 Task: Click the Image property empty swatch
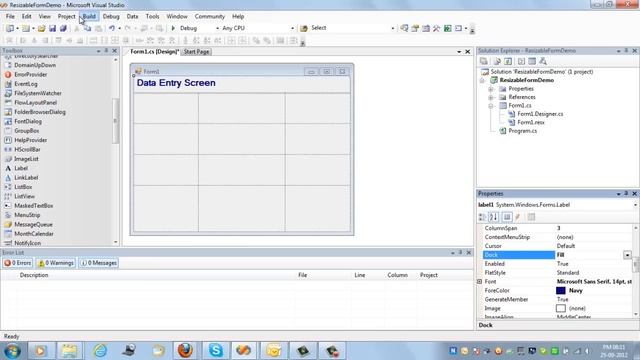(561, 309)
